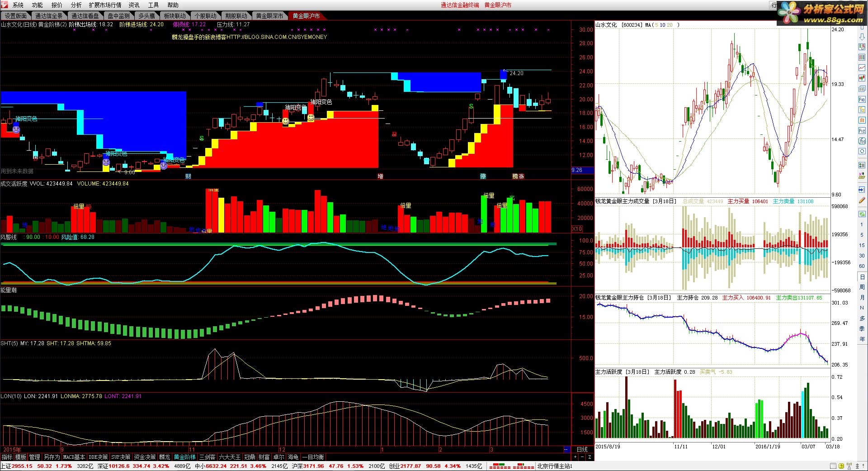Open F10 company info icon

pos(862,100)
